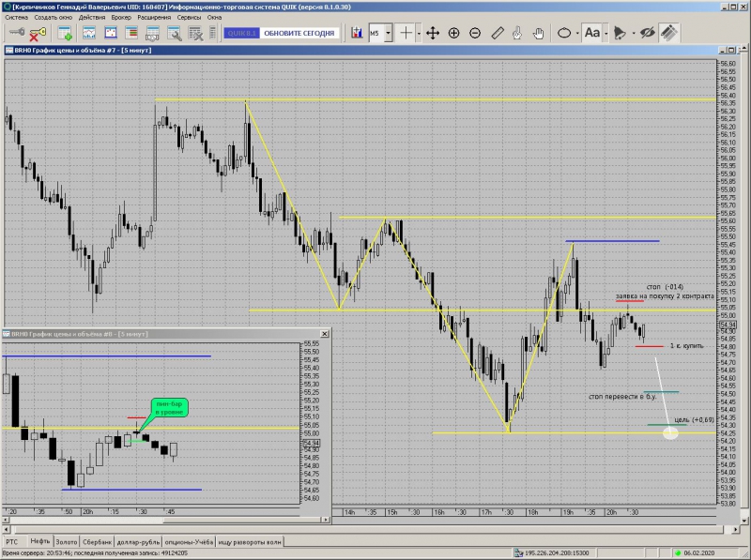
Task: Select the open hand pan tool
Action: tap(538, 33)
